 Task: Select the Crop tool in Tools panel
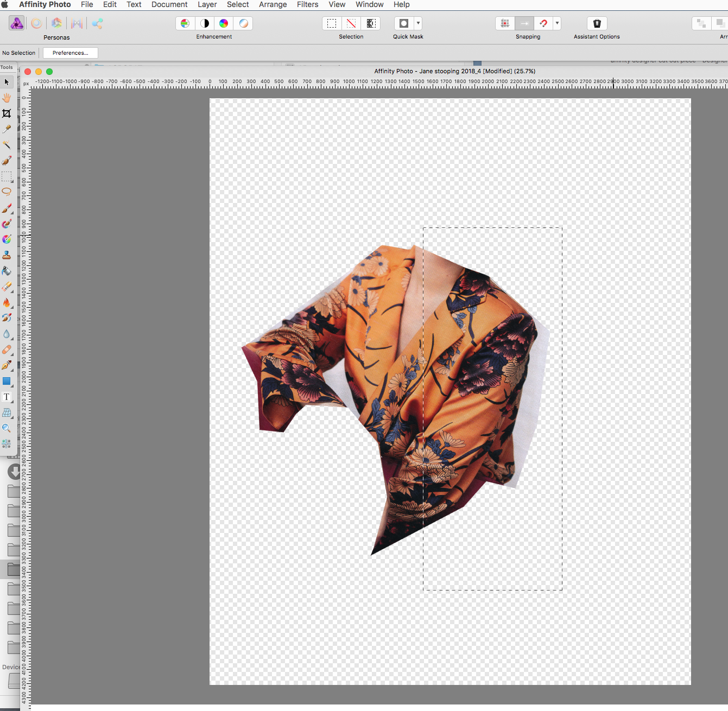(x=7, y=113)
